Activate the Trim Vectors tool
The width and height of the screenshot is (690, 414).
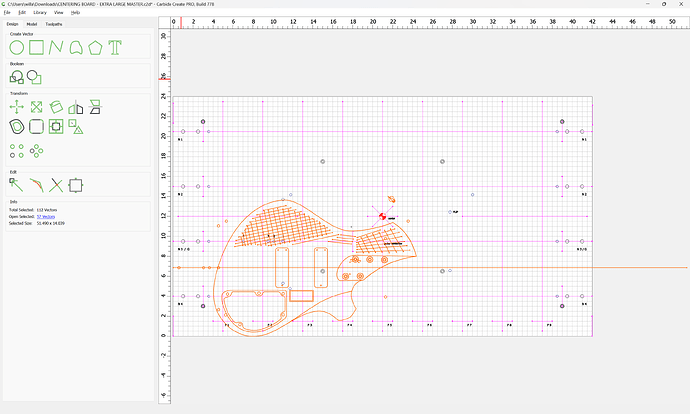[56, 185]
